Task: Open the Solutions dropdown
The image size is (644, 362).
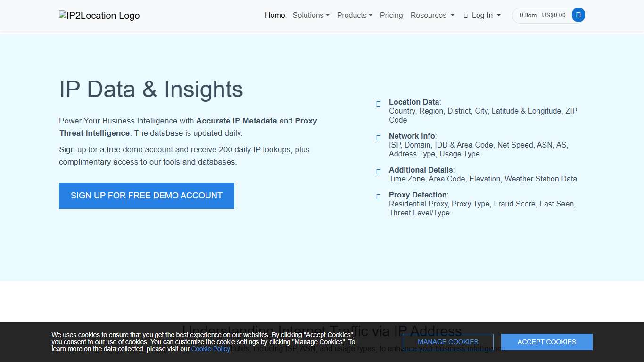Action: [311, 15]
